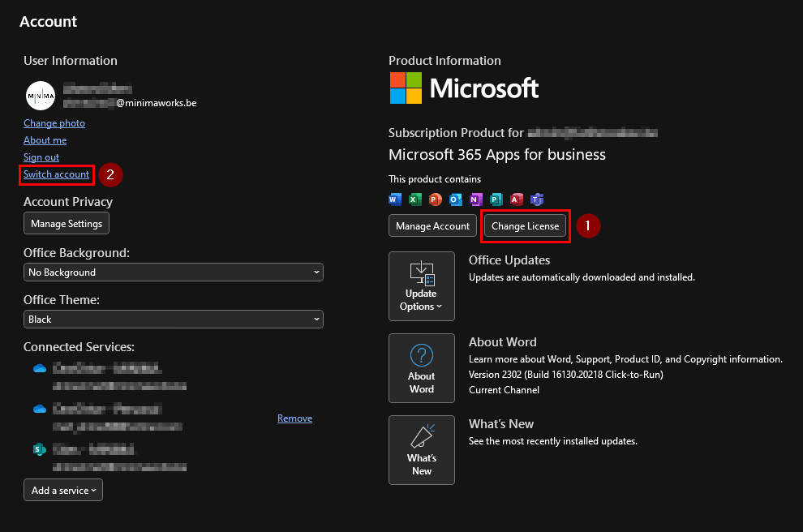The width and height of the screenshot is (803, 532).
Task: Open the Office Theme dropdown showing Black
Action: [x=173, y=319]
